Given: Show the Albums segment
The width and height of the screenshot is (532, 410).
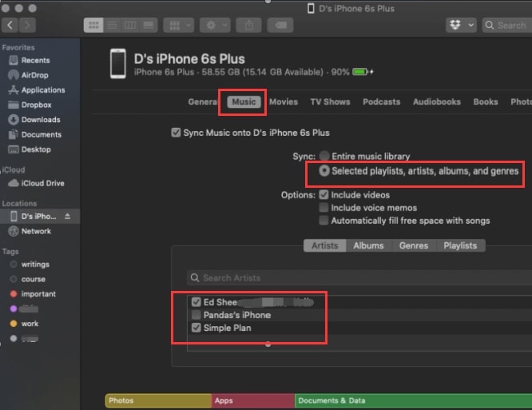Looking at the screenshot, I should click(x=368, y=245).
